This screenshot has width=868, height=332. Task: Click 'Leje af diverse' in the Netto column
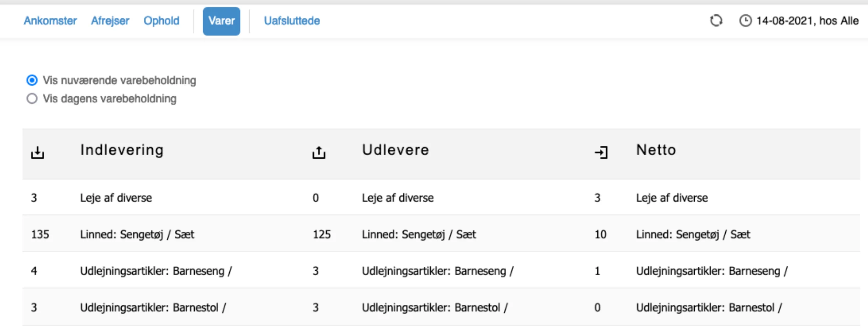(671, 198)
